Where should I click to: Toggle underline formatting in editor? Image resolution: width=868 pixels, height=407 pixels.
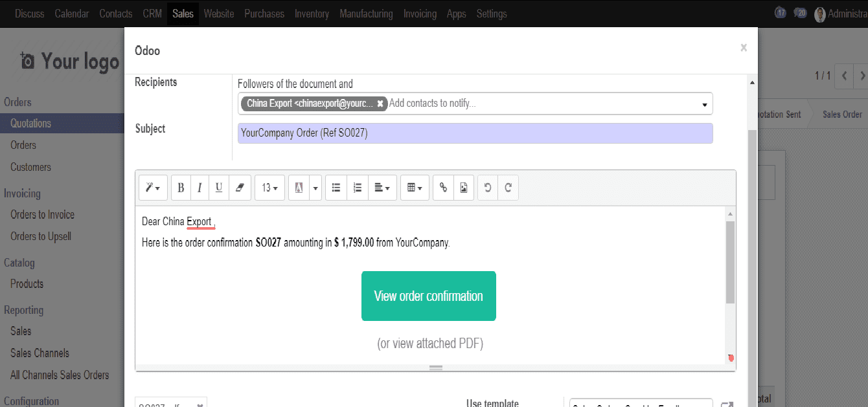219,188
